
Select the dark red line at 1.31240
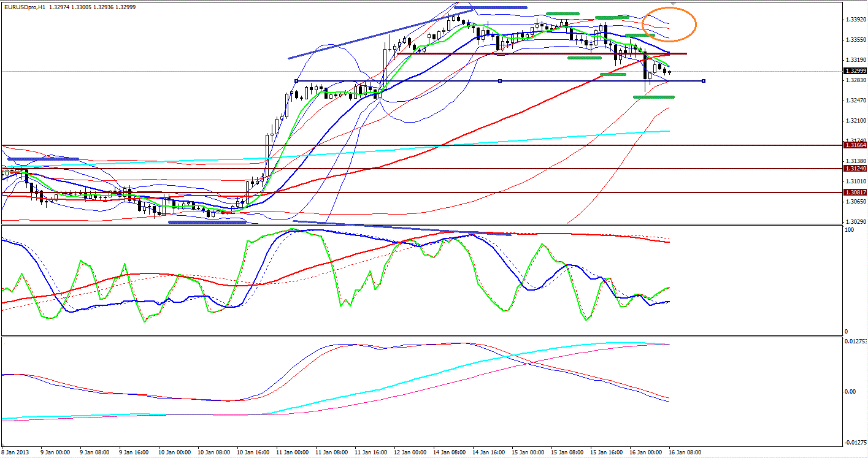point(429,168)
